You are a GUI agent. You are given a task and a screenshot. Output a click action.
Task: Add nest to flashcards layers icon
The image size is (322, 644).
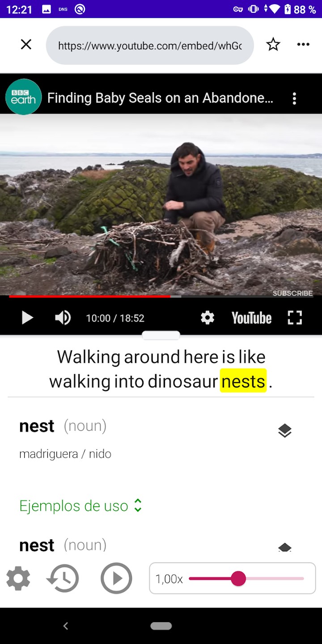pos(285,431)
